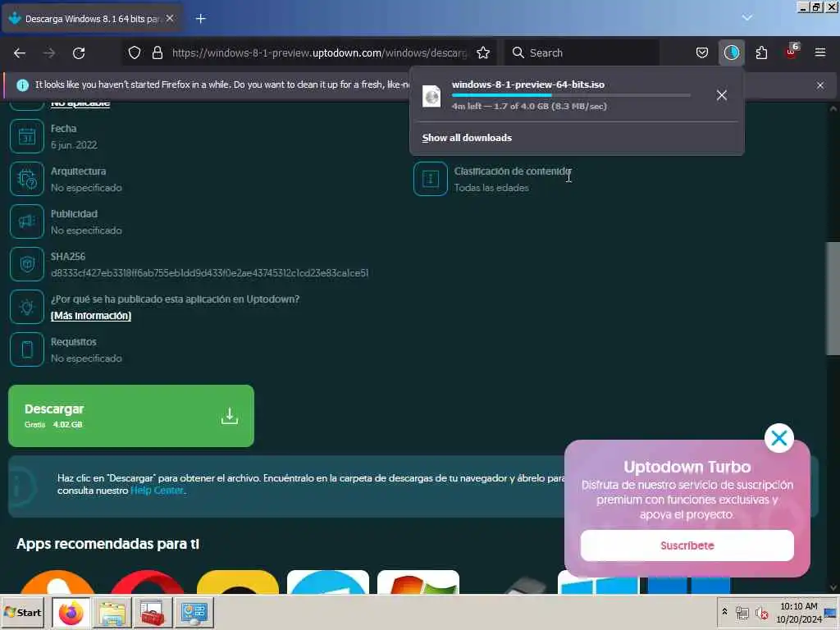Click the download arrow icon on Descargar
Viewport: 840px width, 630px height.
[x=230, y=416]
